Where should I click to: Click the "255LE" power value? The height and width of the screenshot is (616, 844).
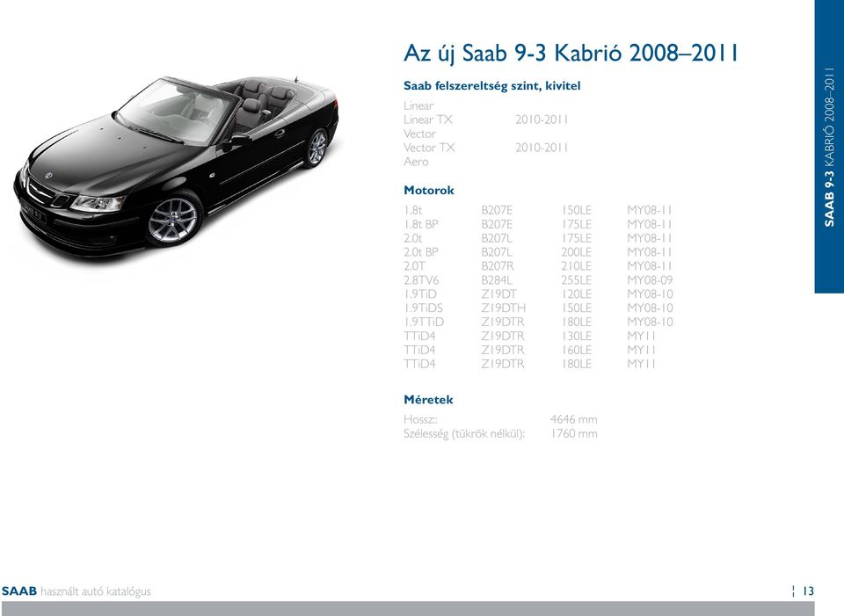pos(576,279)
